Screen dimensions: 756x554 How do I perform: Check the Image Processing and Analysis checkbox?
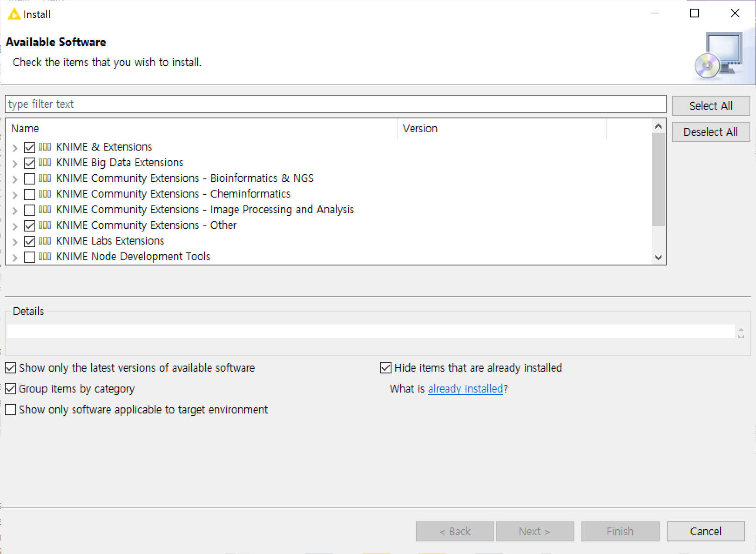(x=30, y=210)
